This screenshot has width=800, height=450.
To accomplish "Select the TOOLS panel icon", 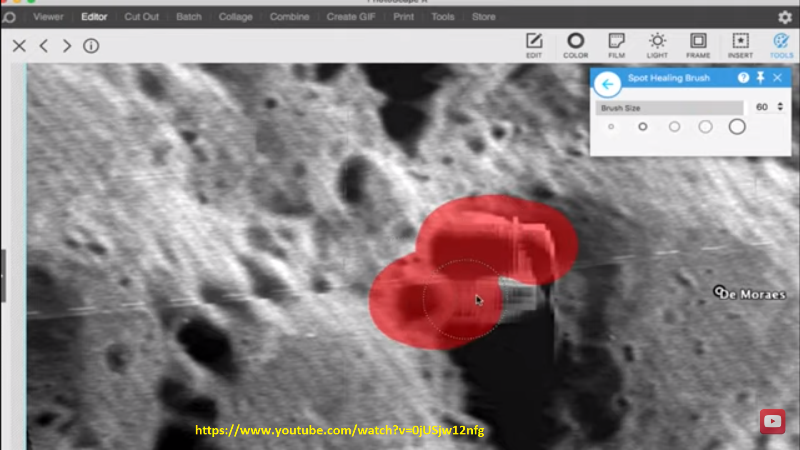I will pos(781,45).
